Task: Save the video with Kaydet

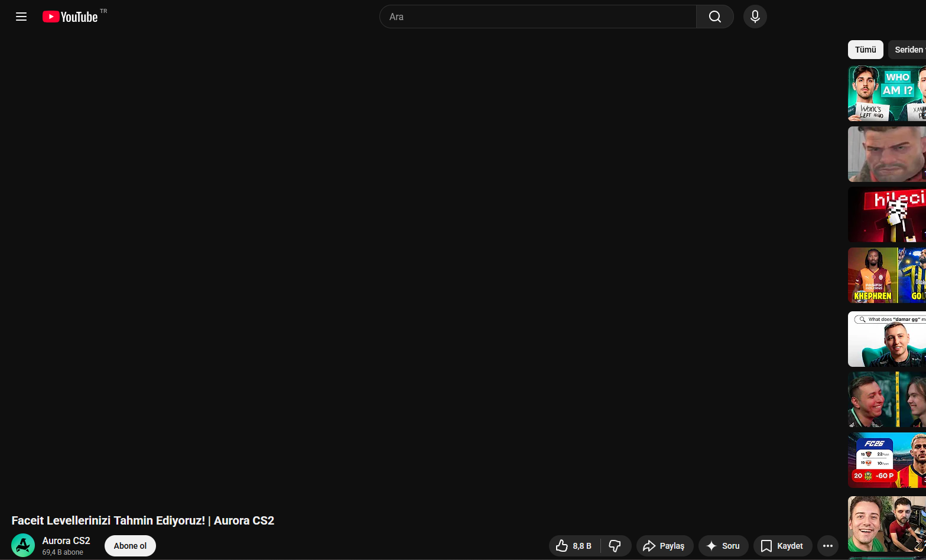Action: (x=782, y=546)
